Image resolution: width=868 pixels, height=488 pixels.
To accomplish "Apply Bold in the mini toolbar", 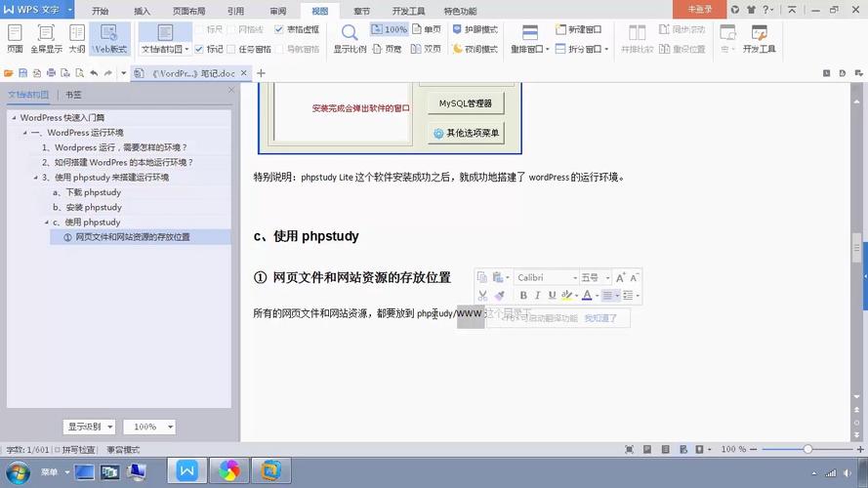I will coord(523,296).
